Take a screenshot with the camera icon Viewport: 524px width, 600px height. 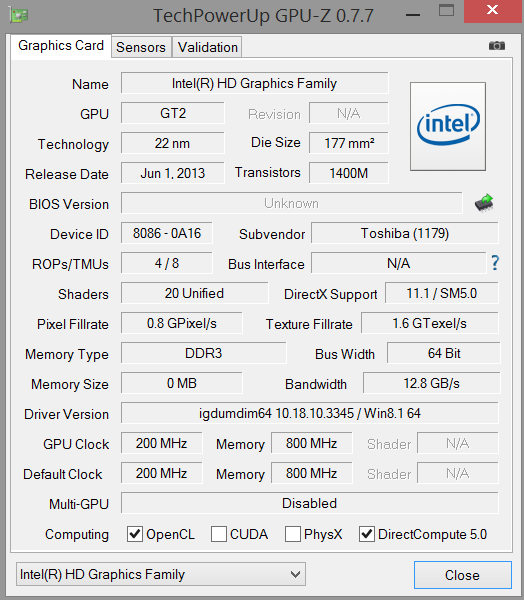(x=496, y=46)
